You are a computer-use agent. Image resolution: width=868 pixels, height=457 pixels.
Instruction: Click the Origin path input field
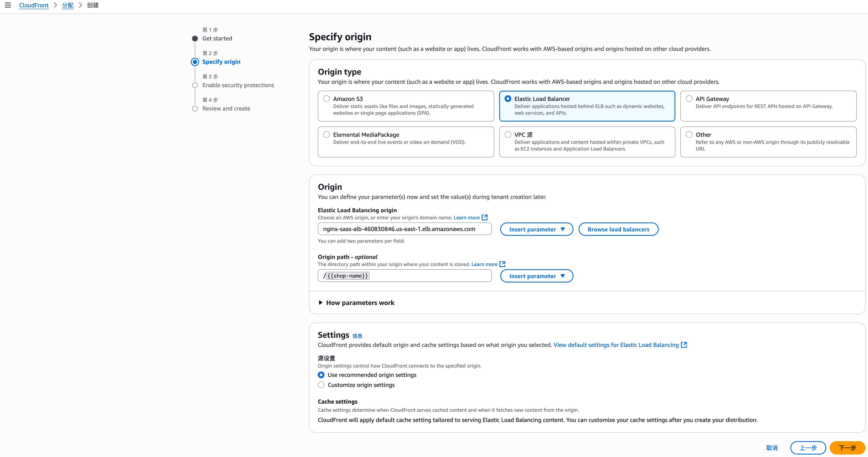(405, 276)
